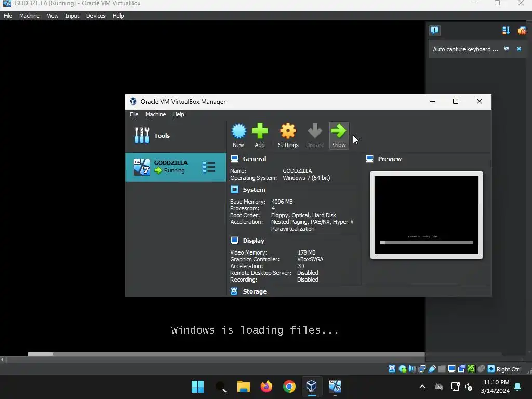The width and height of the screenshot is (532, 399).
Task: Click the VirtualBox Manager taskbar icon
Action: click(312, 386)
